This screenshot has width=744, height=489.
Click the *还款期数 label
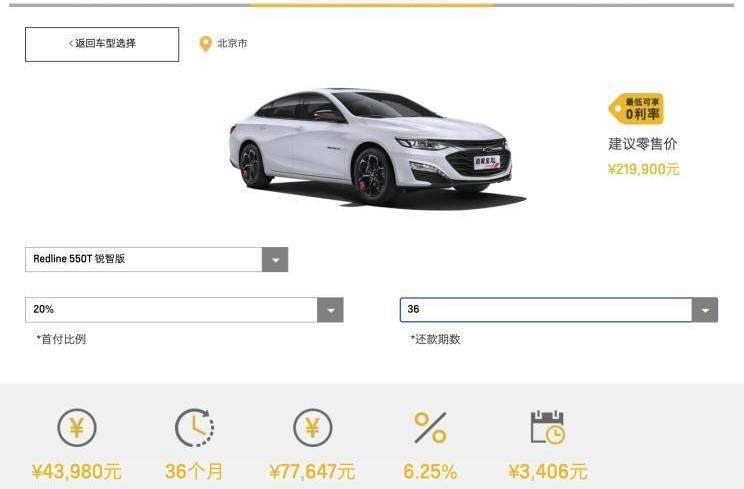coord(435,339)
